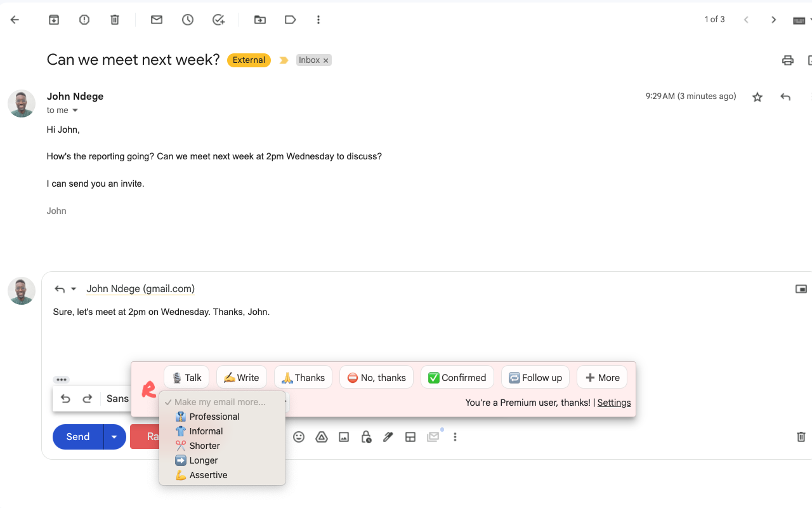Insert a 'No, thanks' quick reply
This screenshot has height=508, width=812.
click(376, 377)
